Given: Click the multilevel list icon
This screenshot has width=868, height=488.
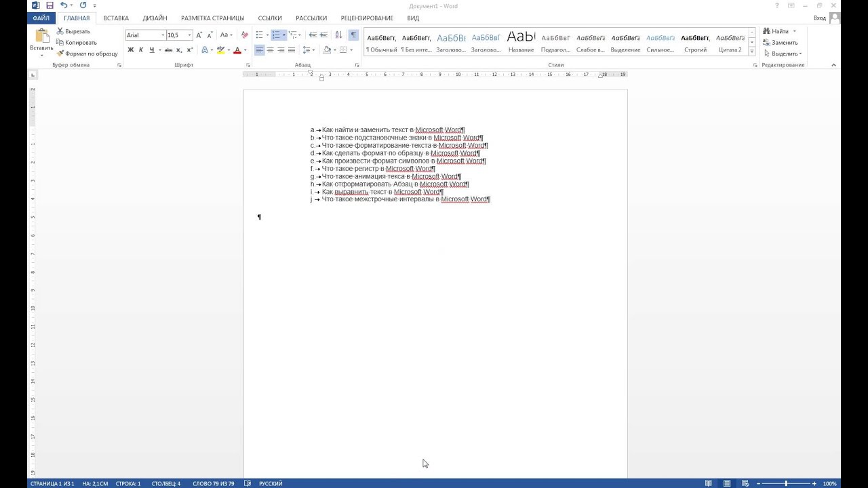Looking at the screenshot, I should click(293, 35).
